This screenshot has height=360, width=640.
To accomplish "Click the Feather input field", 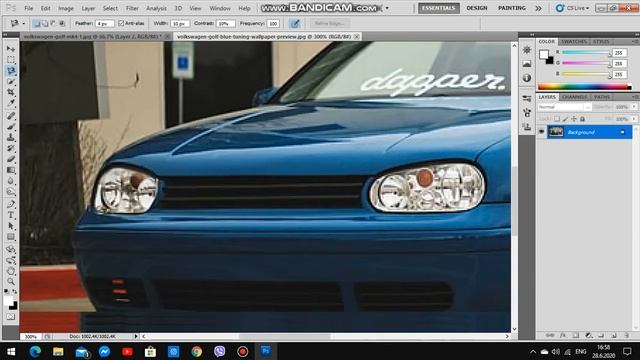I will click(104, 24).
